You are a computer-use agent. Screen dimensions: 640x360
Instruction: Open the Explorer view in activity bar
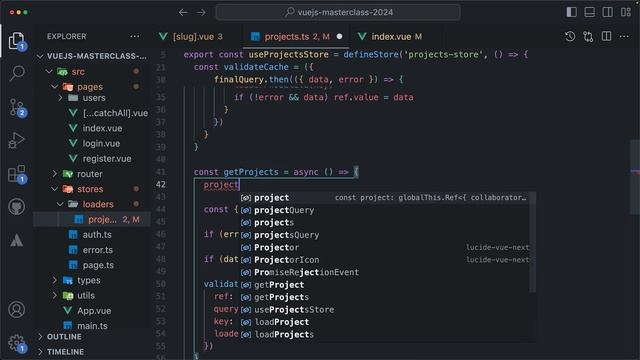click(x=16, y=41)
